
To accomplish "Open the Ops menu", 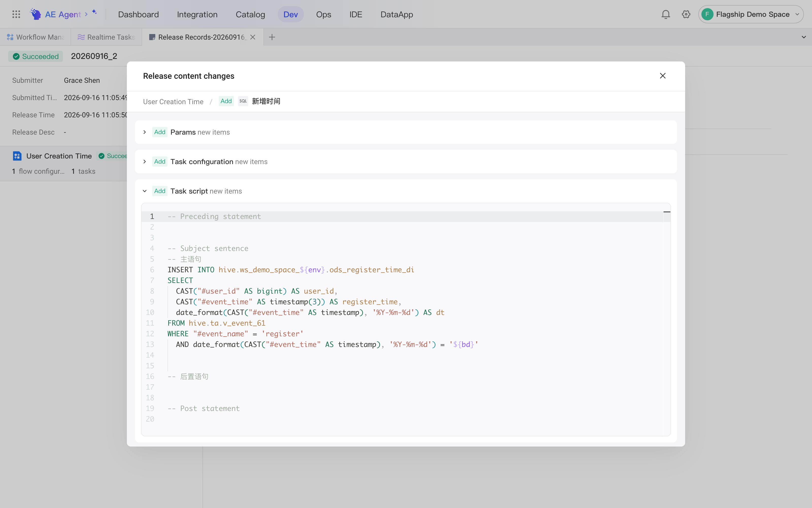I will (324, 14).
